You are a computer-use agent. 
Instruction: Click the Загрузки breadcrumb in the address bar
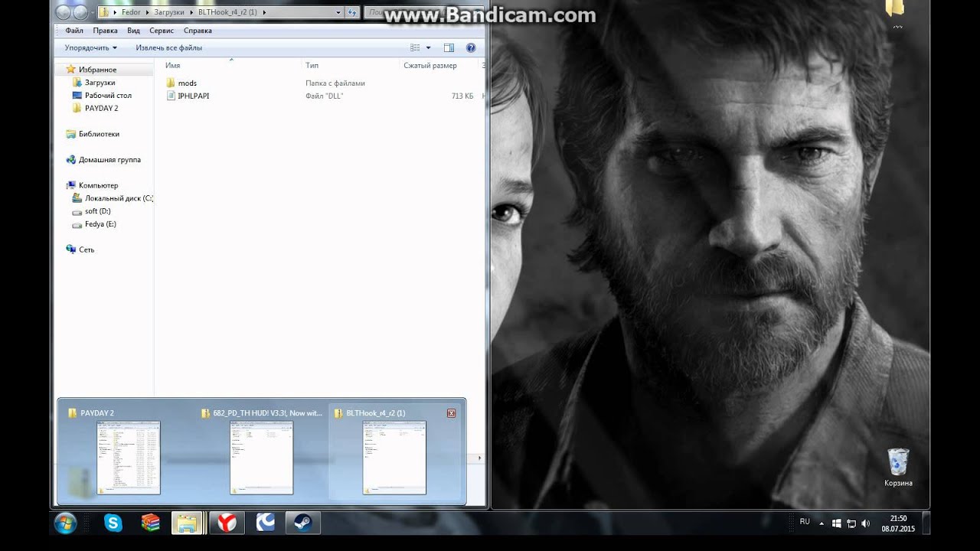tap(169, 12)
